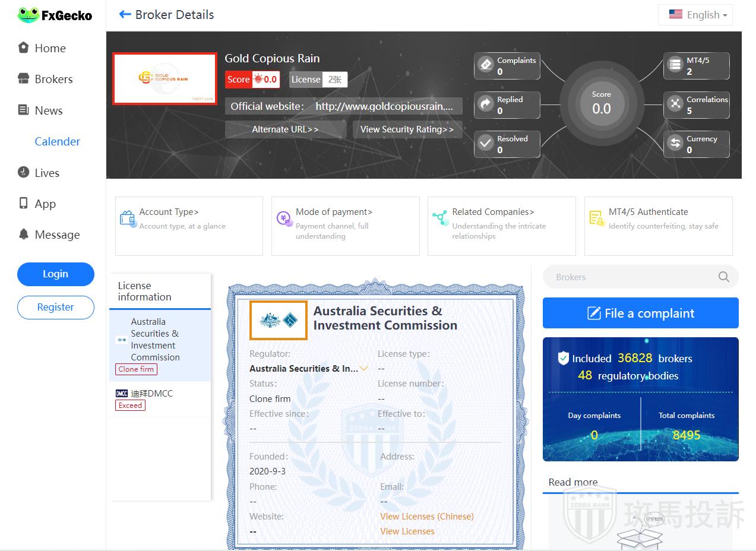Click the Complaints counter icon
756x551 pixels.
486,65
